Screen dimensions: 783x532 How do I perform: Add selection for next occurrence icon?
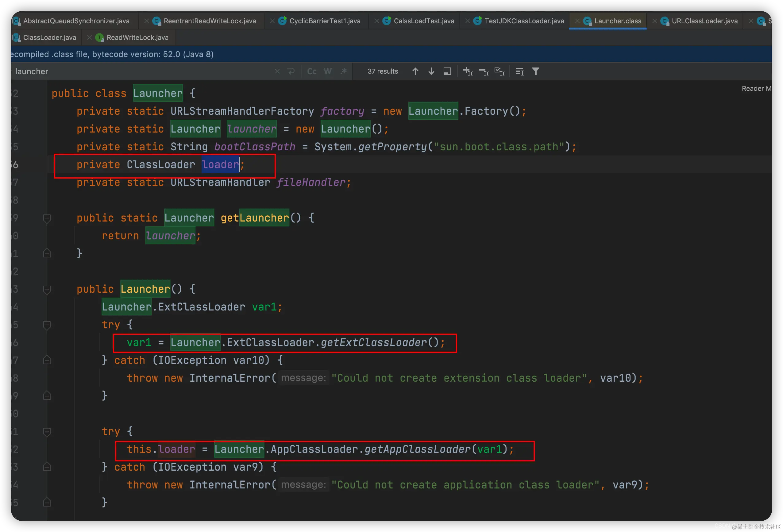[468, 71]
